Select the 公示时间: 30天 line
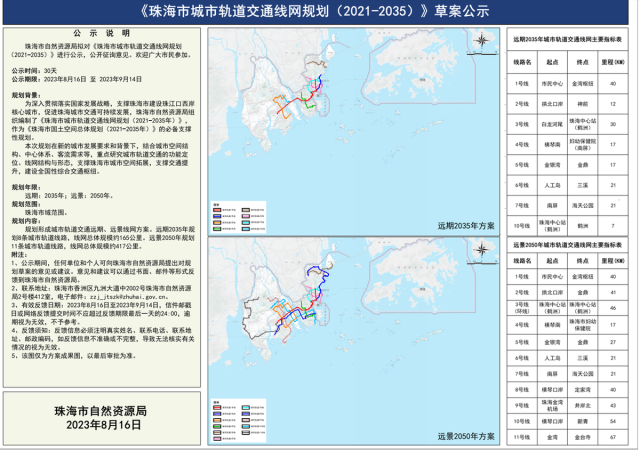The height and width of the screenshot is (450, 640). [x=34, y=71]
